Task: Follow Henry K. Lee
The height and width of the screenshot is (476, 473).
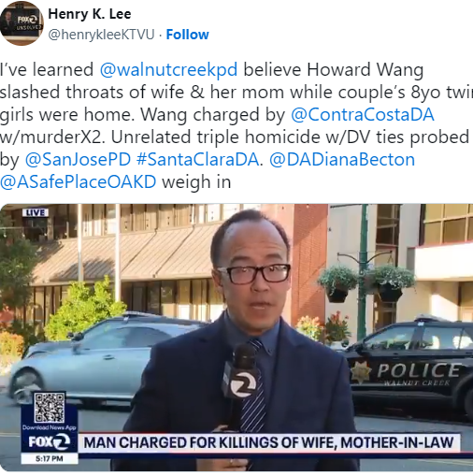Action: coord(187,35)
